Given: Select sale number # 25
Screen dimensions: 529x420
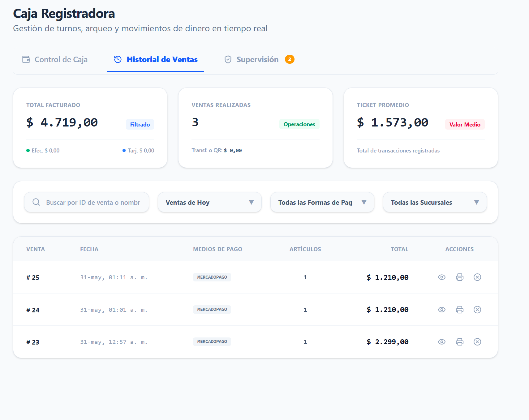Looking at the screenshot, I should point(33,277).
